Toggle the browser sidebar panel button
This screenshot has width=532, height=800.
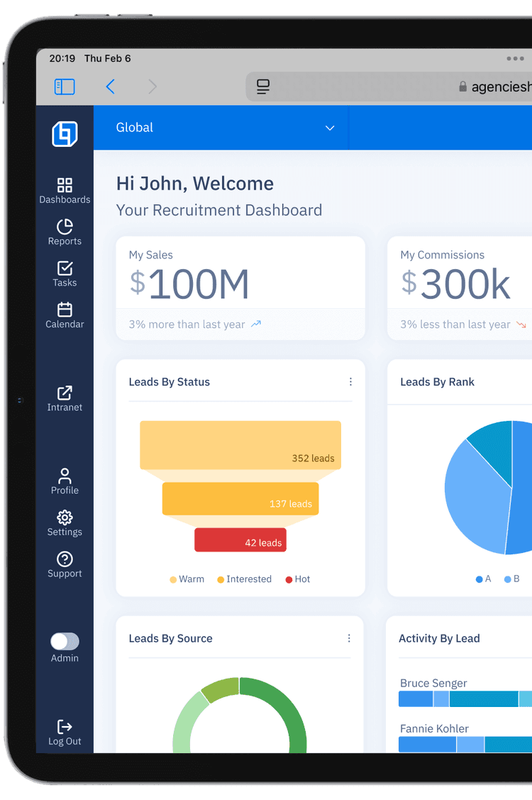tap(65, 87)
